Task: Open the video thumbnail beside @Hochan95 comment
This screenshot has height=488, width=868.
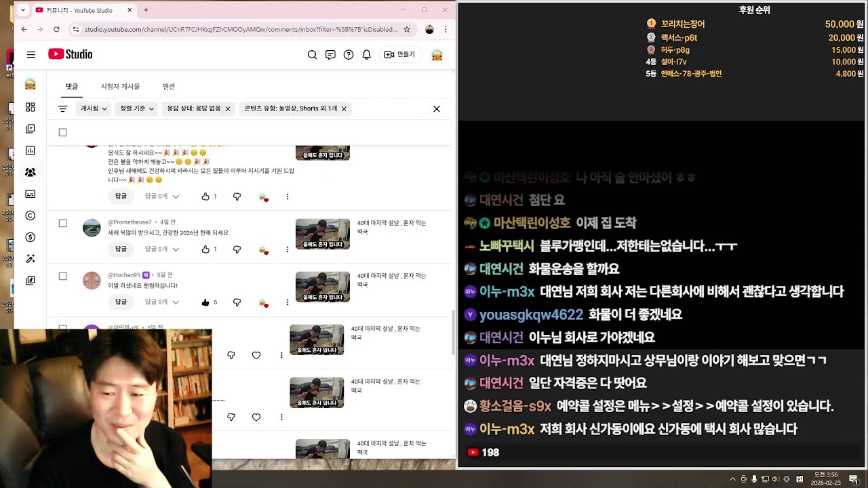Action: tap(323, 287)
